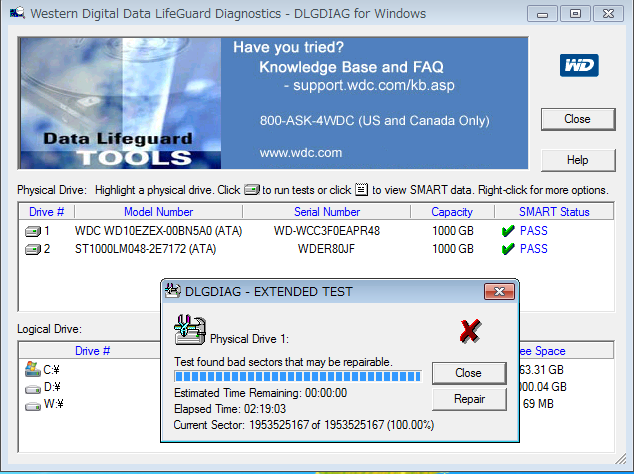The image size is (634, 474).
Task: Click the bad sectors may be repairable message
Action: point(283,362)
